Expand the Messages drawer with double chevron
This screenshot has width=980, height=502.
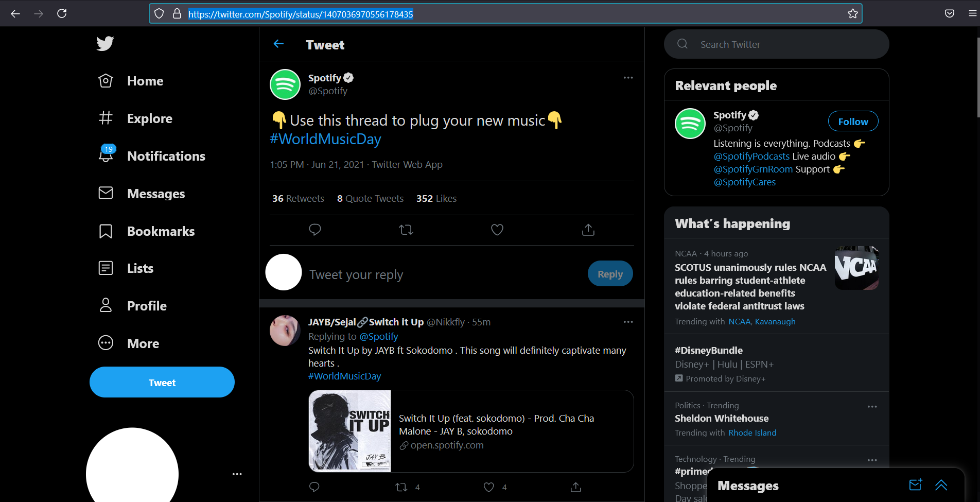(x=941, y=485)
